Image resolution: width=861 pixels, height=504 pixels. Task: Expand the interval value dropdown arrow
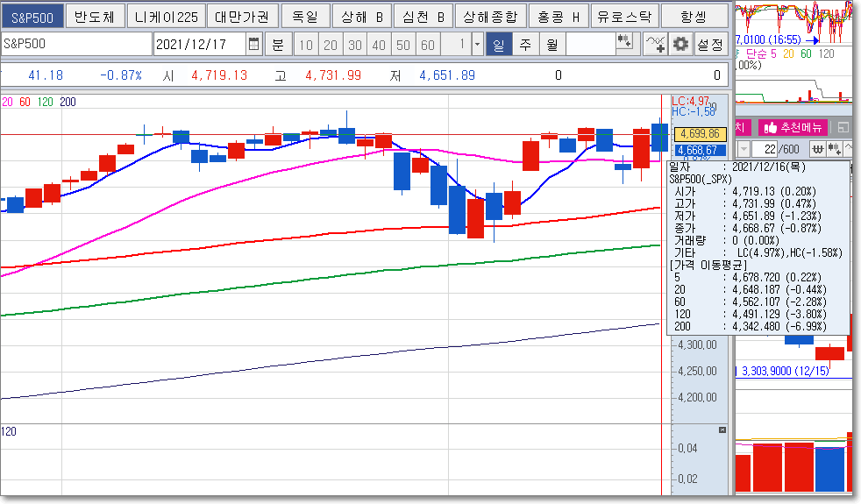pyautogui.click(x=477, y=45)
